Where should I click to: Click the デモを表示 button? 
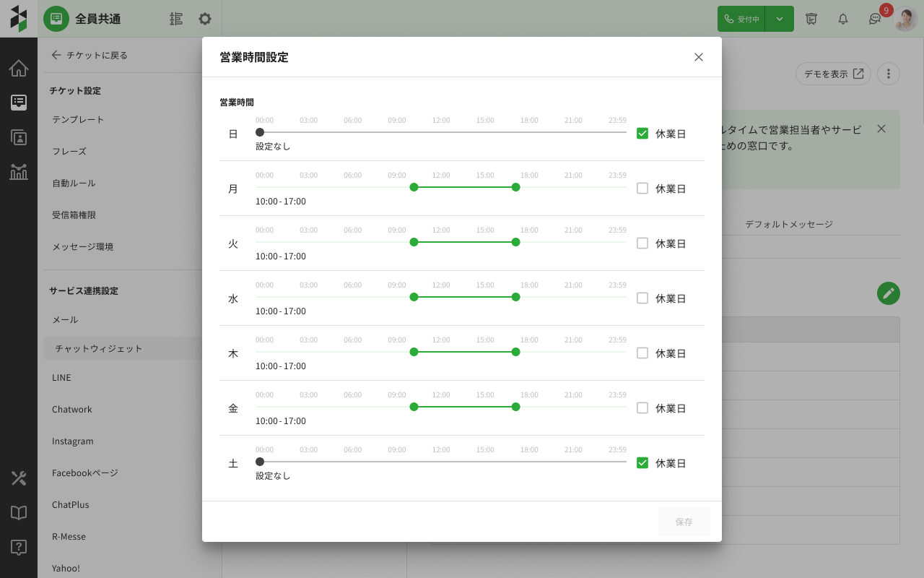tap(833, 74)
